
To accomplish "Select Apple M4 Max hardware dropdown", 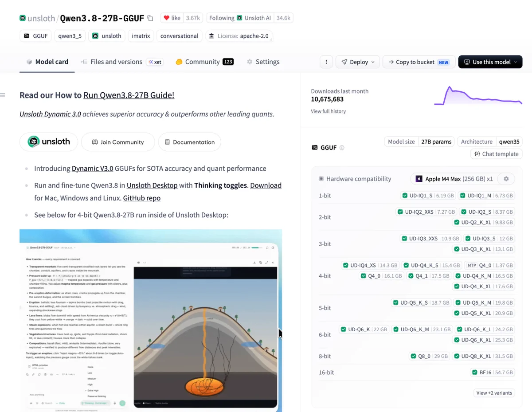I will 454,179.
